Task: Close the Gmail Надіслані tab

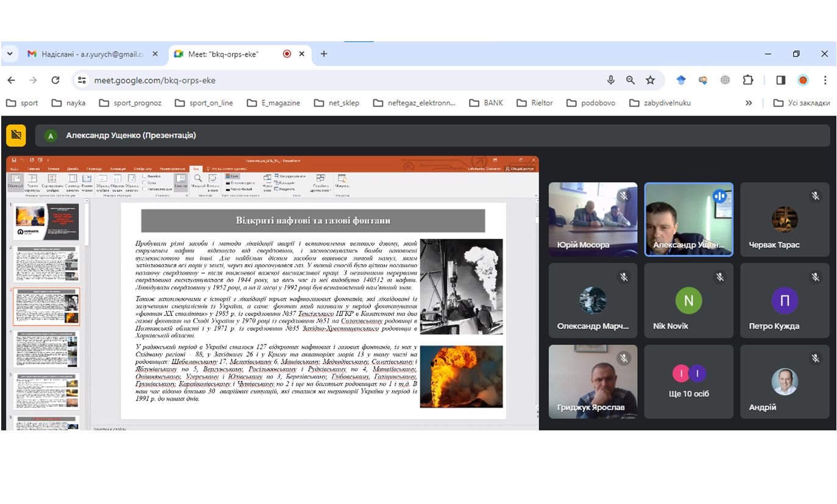Action: tap(155, 54)
